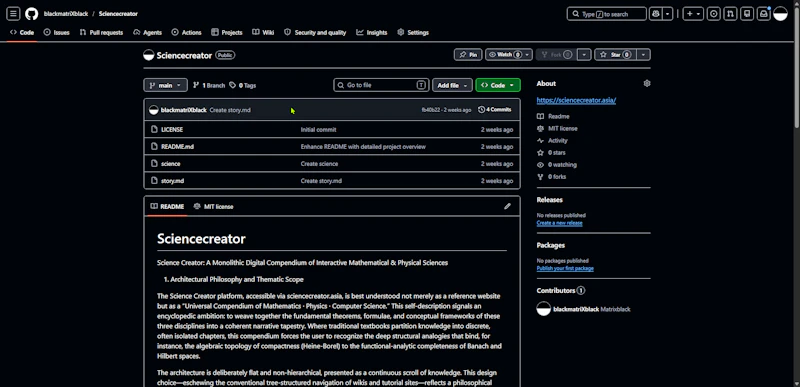800x387 pixels.
Task: Open the 'Create science' commit message
Action: (x=319, y=164)
